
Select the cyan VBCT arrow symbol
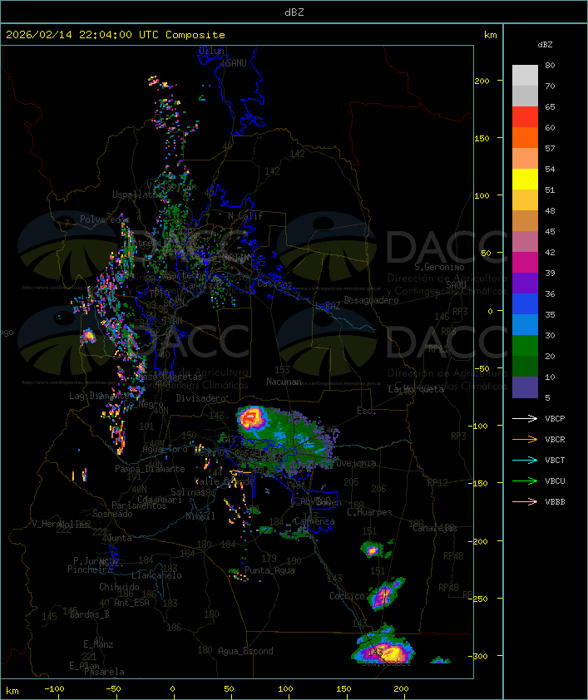point(525,460)
